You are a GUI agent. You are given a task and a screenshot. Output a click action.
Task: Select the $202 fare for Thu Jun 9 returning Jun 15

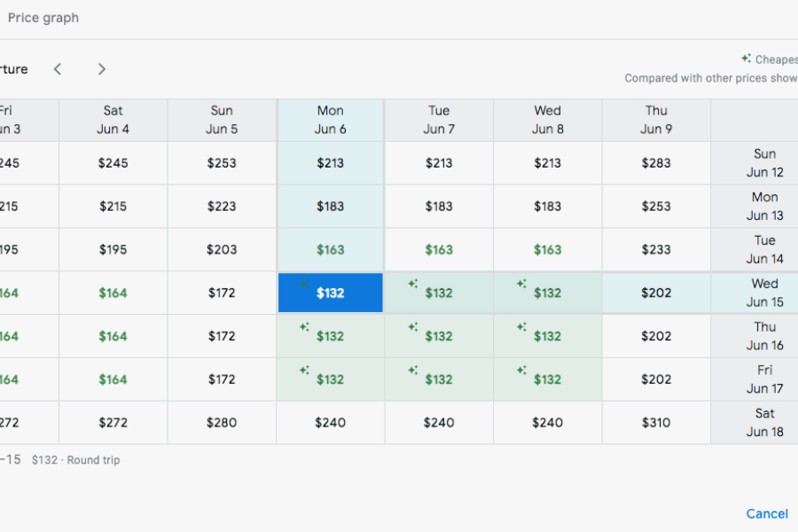(x=656, y=293)
